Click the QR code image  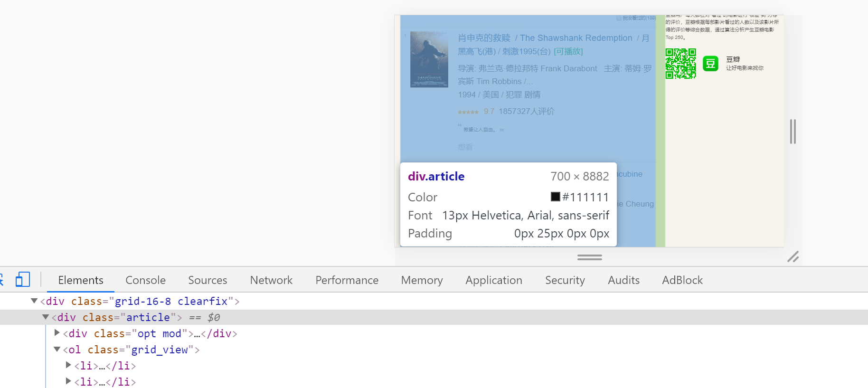[x=680, y=63]
